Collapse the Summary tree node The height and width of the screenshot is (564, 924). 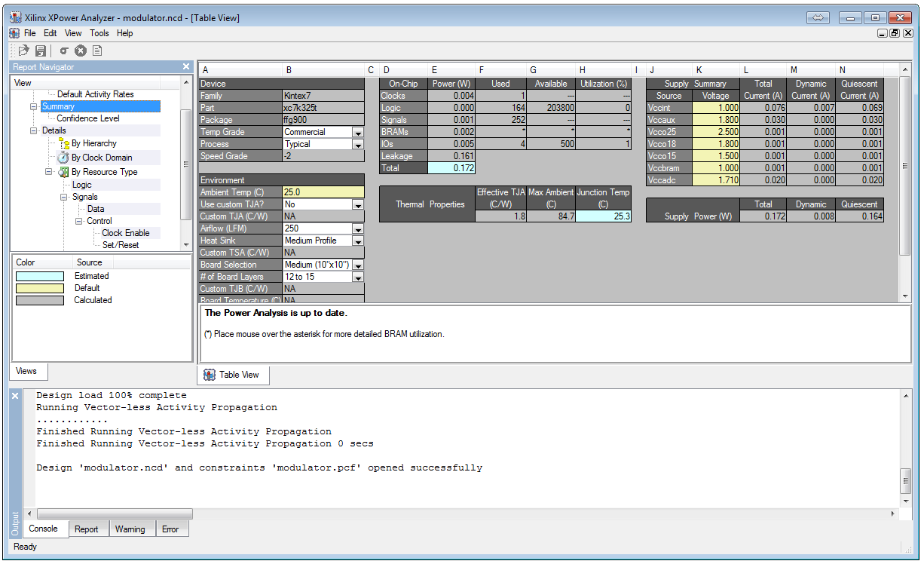[34, 106]
